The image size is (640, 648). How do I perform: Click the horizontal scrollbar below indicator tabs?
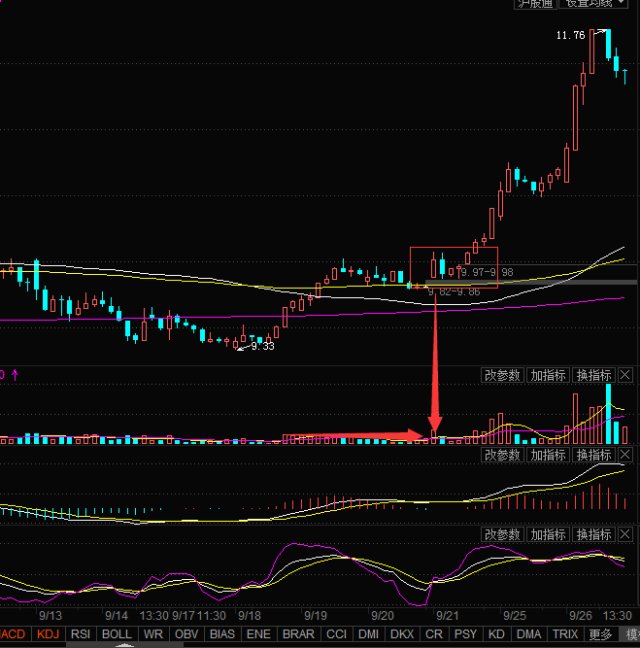[124, 645]
